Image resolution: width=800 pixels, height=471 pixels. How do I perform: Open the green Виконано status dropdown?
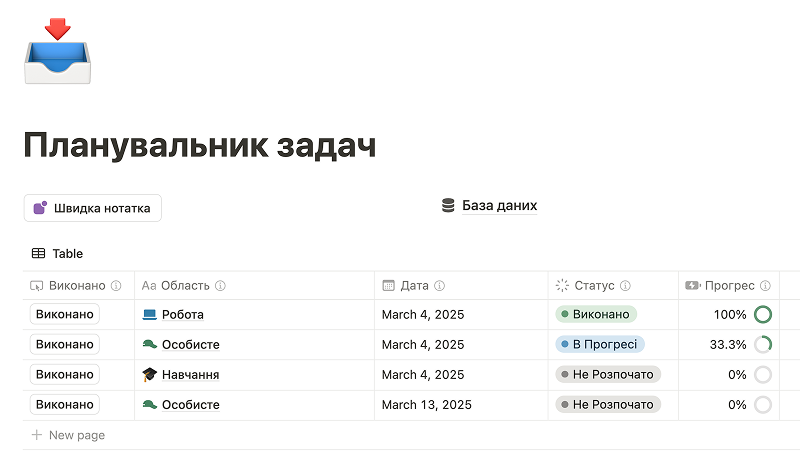click(x=596, y=314)
